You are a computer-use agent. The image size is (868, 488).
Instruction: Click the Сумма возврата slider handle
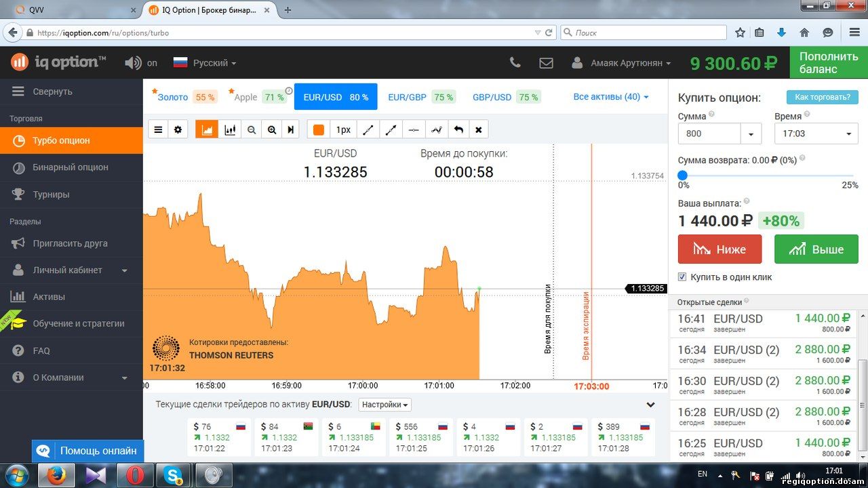click(x=683, y=176)
